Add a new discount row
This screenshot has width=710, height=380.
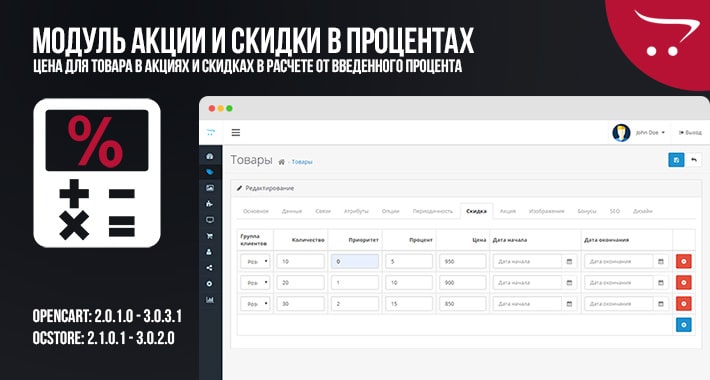683,325
